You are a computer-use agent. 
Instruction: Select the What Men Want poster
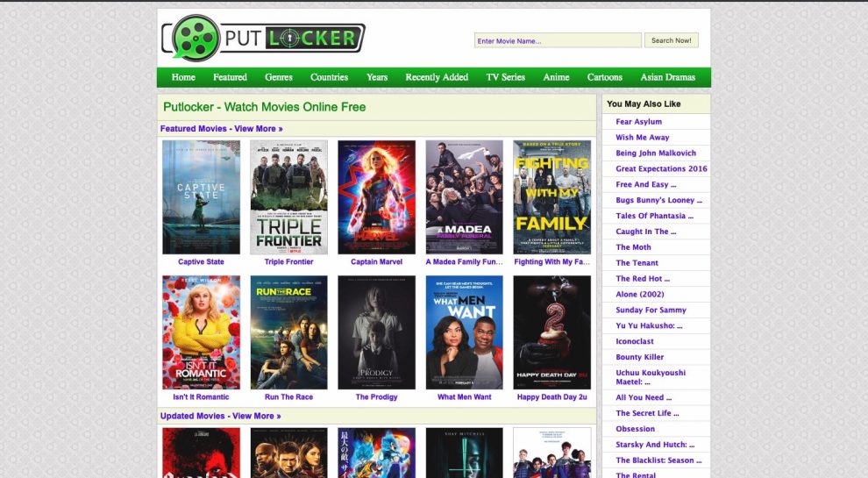[464, 332]
